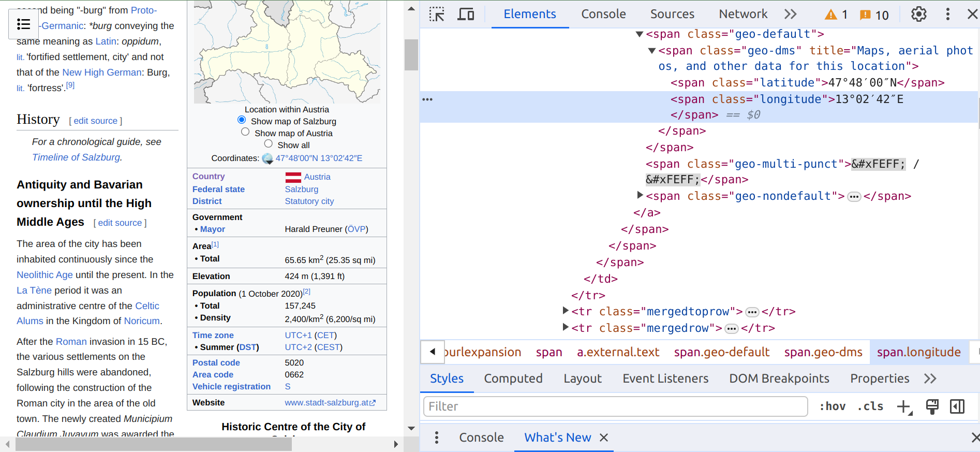Click the Austria location map image
The image size is (980, 452).
coord(287,52)
